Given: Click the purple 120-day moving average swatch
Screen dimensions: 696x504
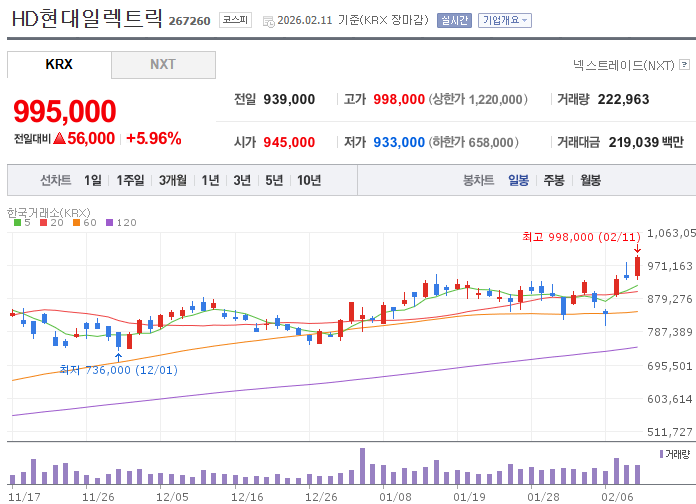Looking at the screenshot, I should click(110, 222).
